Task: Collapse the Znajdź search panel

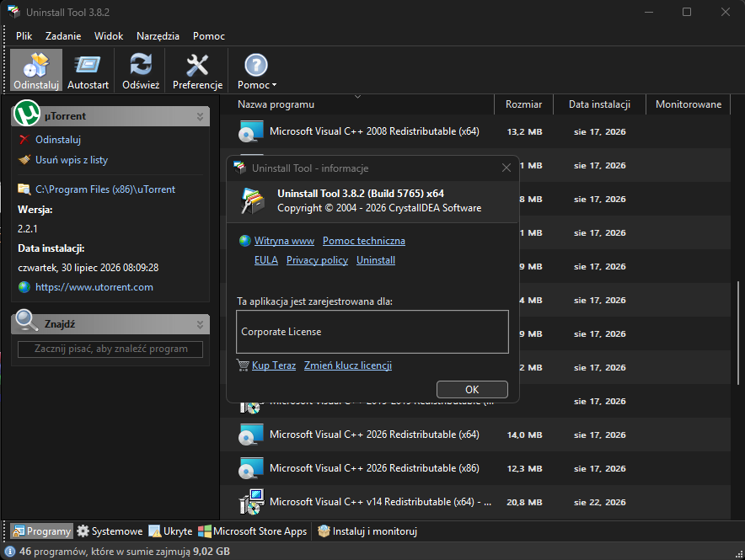Action: 200,324
